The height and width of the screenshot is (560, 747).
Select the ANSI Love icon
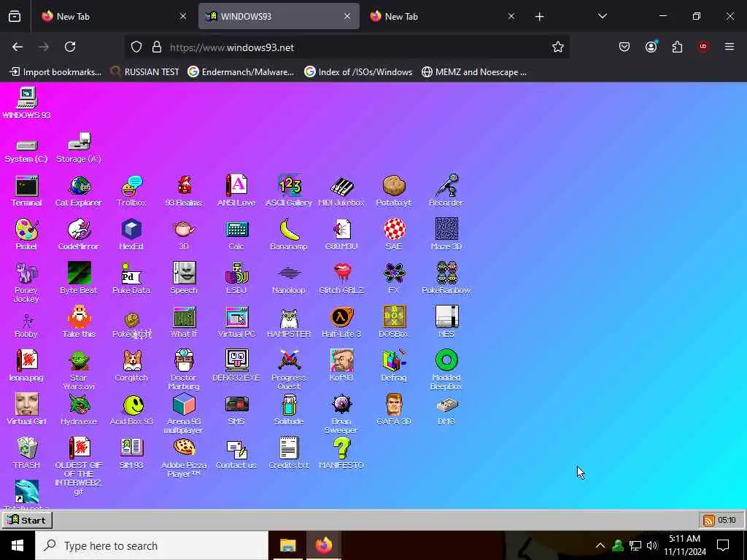point(236,191)
